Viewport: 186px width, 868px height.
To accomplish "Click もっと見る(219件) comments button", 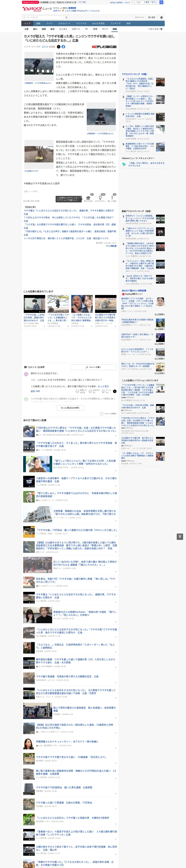I will pos(70,408).
